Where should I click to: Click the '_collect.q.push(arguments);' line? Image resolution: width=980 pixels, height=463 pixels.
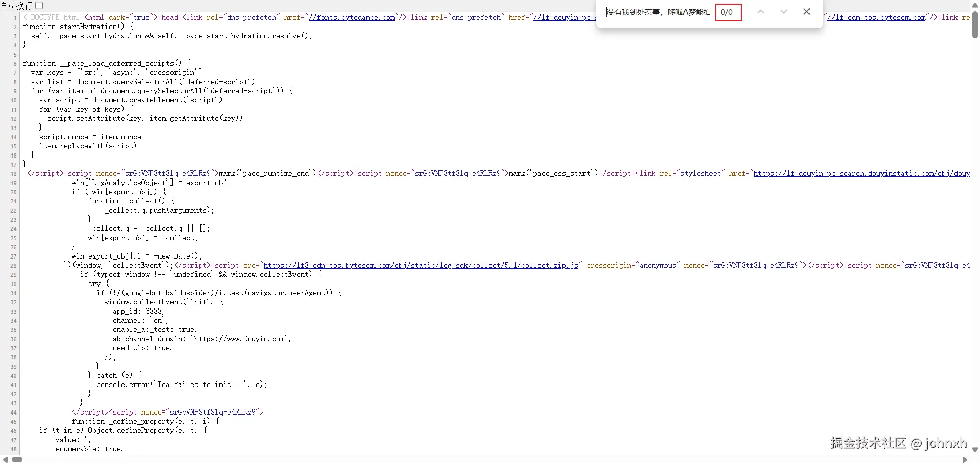tap(159, 210)
